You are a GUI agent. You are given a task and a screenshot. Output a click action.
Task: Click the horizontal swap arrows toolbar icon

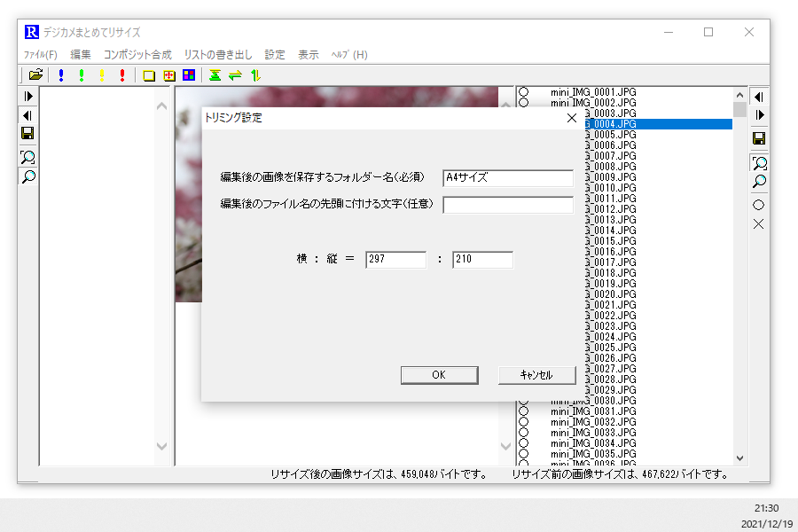point(235,75)
